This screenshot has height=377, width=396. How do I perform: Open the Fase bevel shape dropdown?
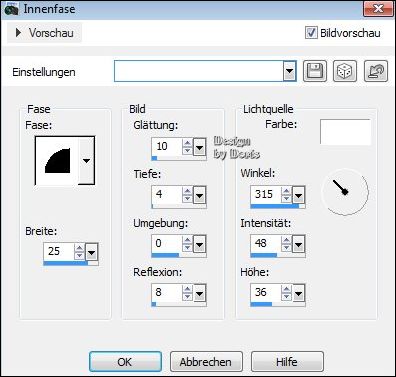pos(86,161)
